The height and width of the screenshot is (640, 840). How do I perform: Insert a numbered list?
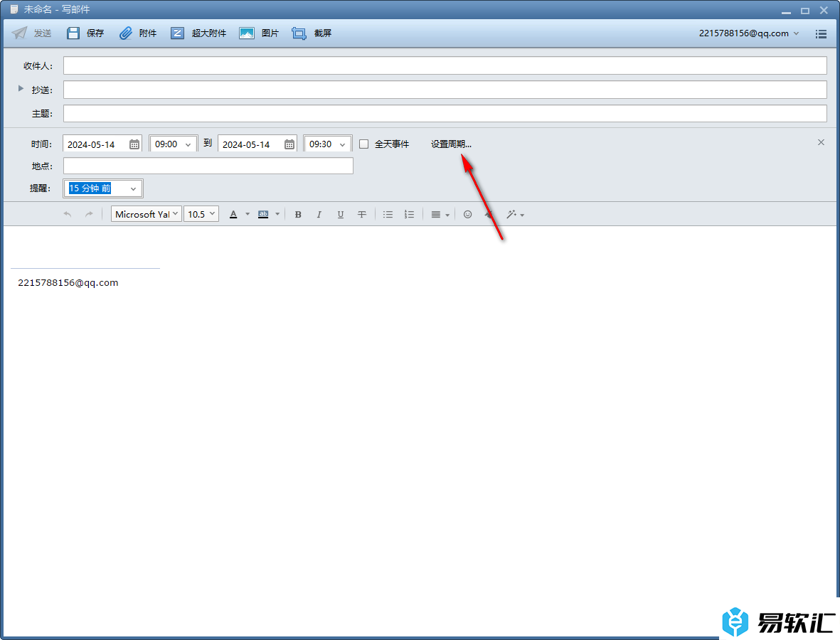tap(409, 214)
